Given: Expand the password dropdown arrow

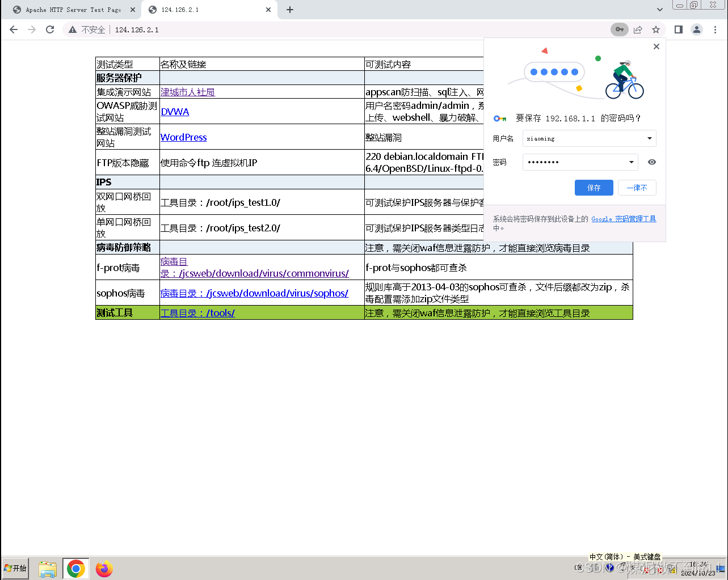Looking at the screenshot, I should [632, 162].
